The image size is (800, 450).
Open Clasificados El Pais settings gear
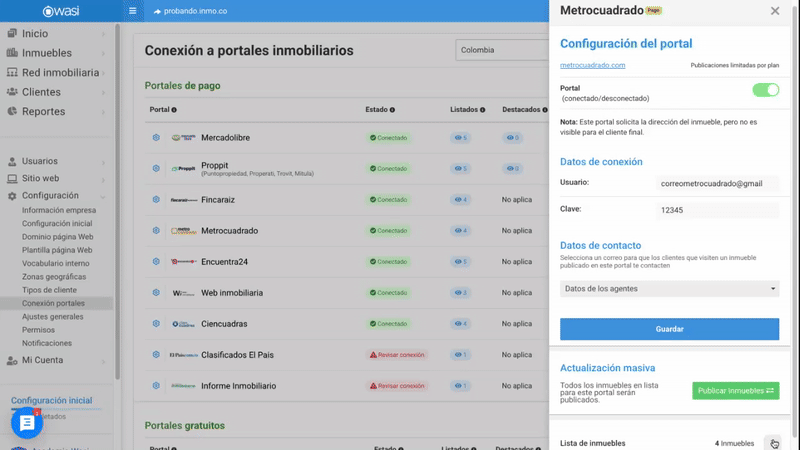(156, 355)
